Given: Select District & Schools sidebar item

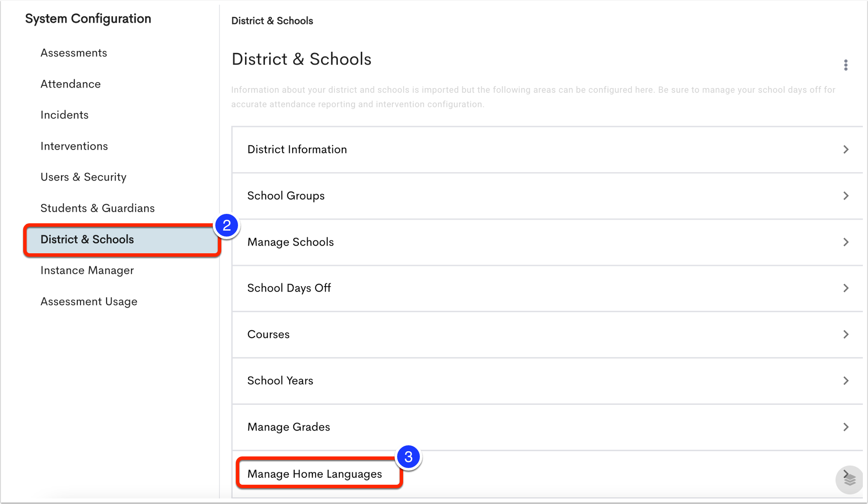Looking at the screenshot, I should point(122,240).
